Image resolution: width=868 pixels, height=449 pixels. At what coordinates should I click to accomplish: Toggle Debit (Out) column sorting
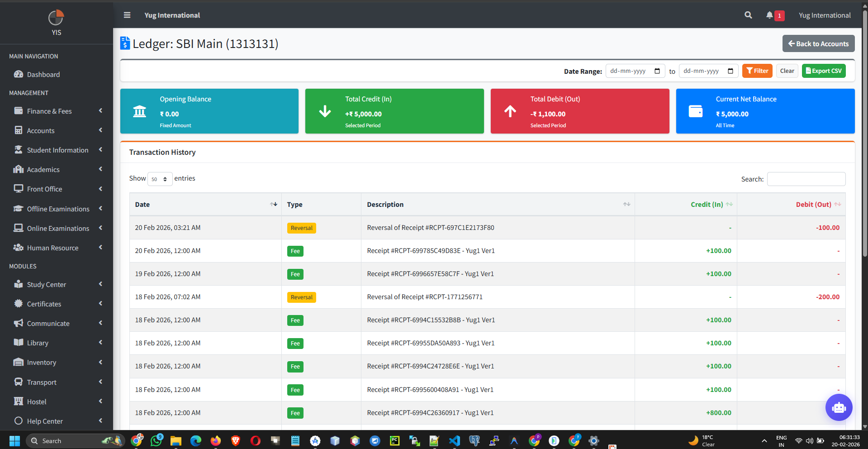click(838, 204)
